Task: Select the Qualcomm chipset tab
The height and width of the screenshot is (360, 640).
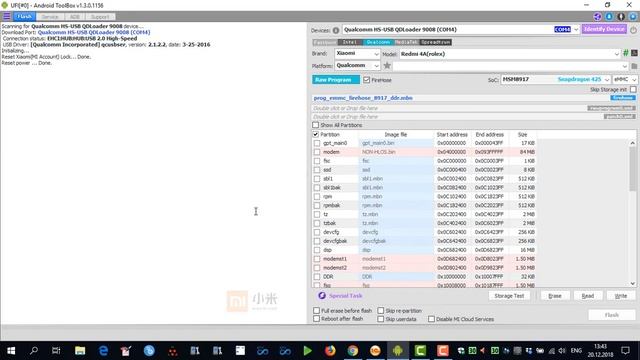Action: point(378,42)
